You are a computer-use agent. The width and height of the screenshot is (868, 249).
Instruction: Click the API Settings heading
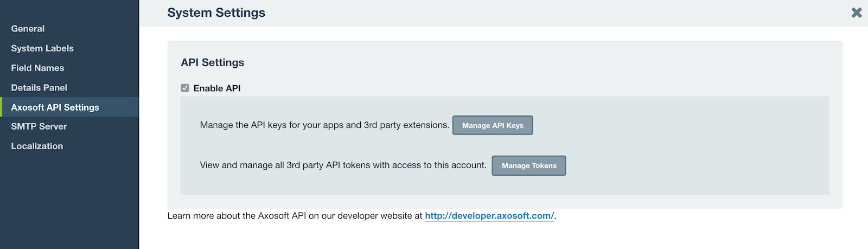[212, 62]
